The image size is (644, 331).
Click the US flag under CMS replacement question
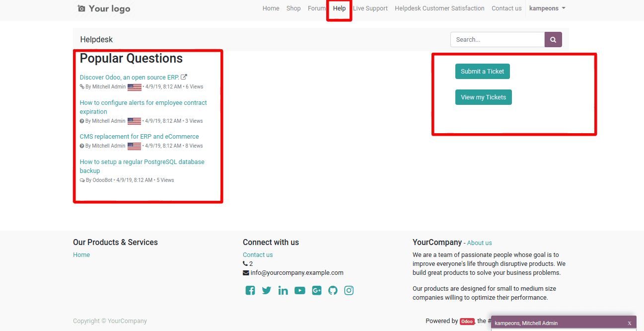pos(135,146)
